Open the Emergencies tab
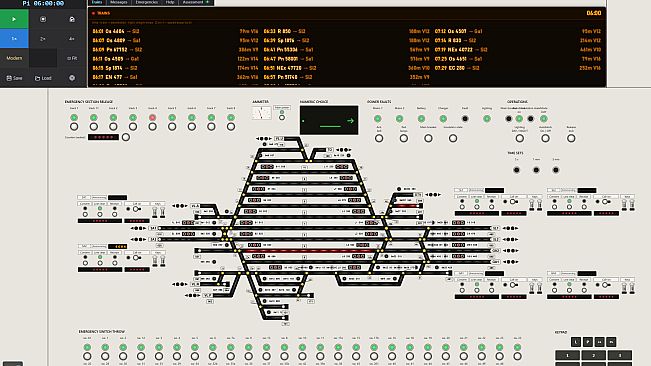This screenshot has width=651, height=366. [147, 2]
